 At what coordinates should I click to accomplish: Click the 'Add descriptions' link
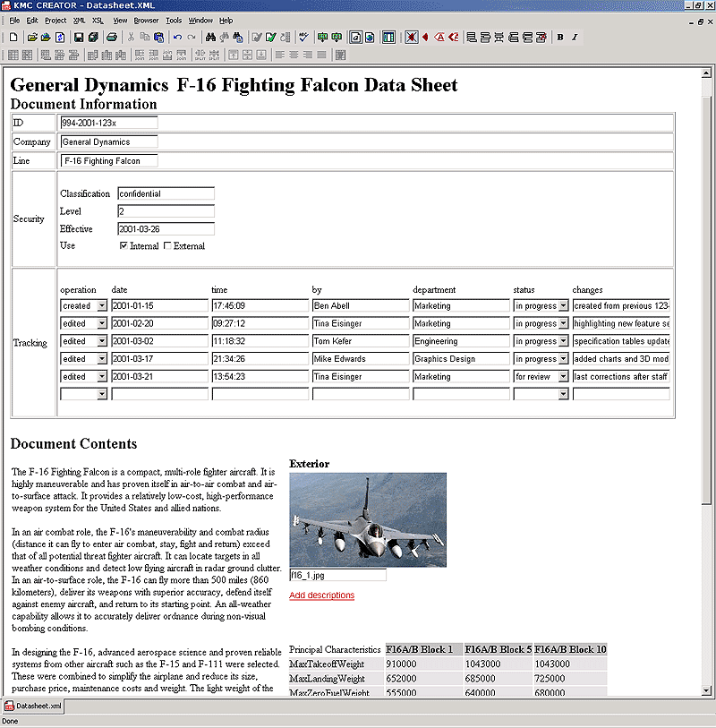(321, 595)
